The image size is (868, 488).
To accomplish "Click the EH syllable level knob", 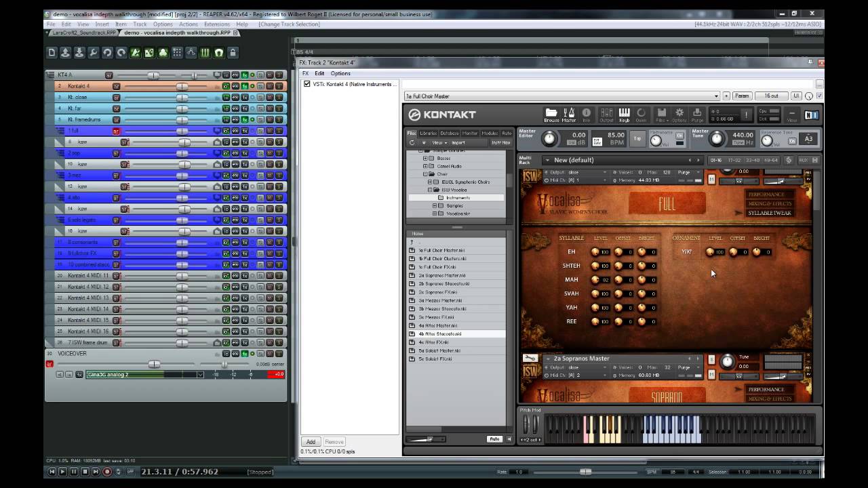I will pyautogui.click(x=595, y=252).
